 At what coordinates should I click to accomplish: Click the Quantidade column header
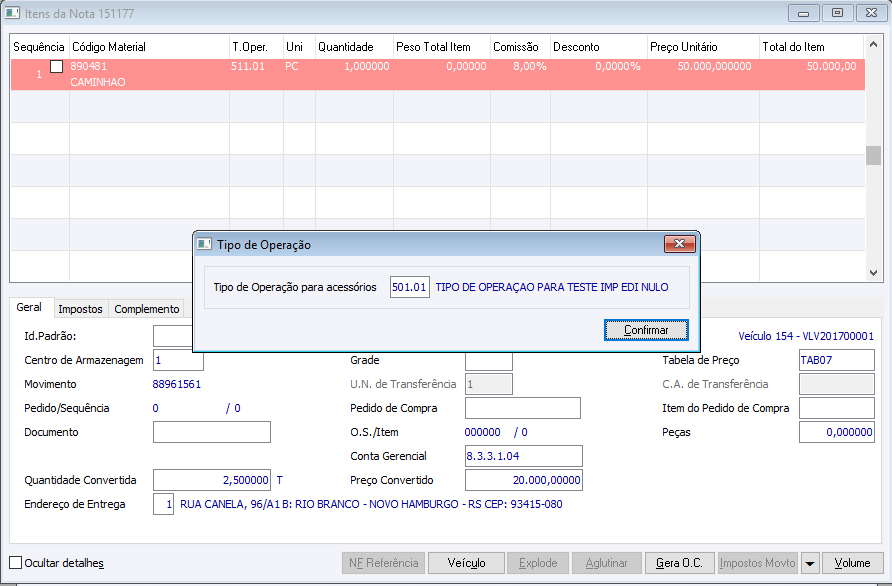[354, 47]
